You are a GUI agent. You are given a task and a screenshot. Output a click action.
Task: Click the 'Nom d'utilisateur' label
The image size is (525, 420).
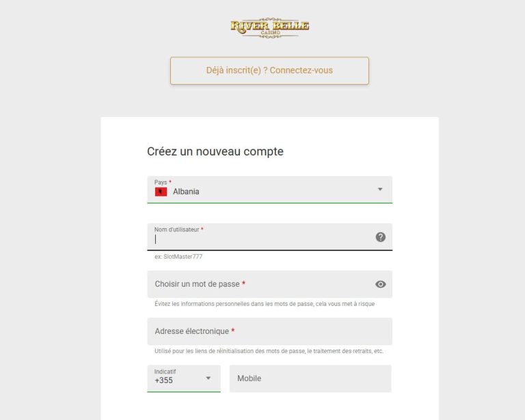pos(176,229)
